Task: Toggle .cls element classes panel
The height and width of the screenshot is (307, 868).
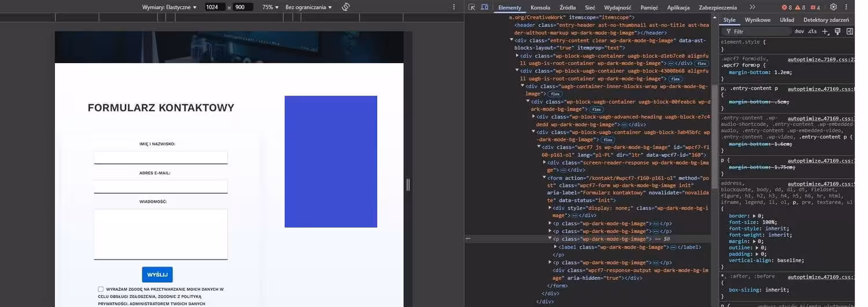Action: point(812,31)
